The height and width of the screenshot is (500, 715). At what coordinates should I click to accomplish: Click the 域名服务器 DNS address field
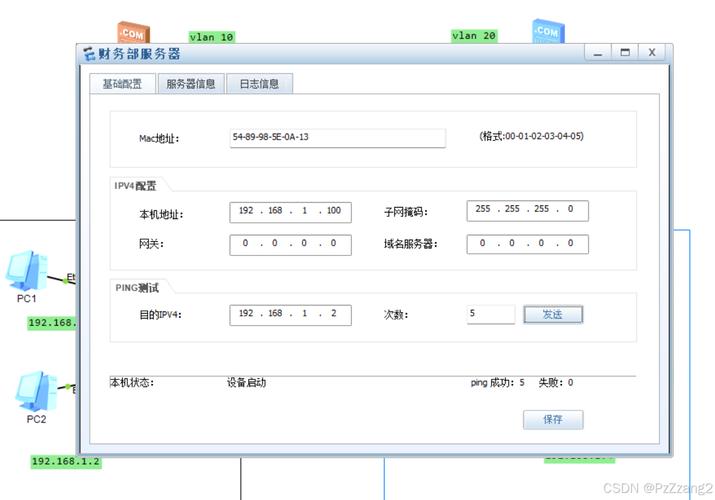527,243
